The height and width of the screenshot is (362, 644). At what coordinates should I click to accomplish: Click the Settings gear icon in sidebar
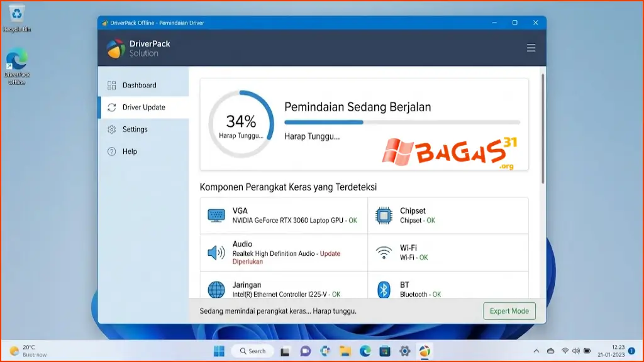112,129
